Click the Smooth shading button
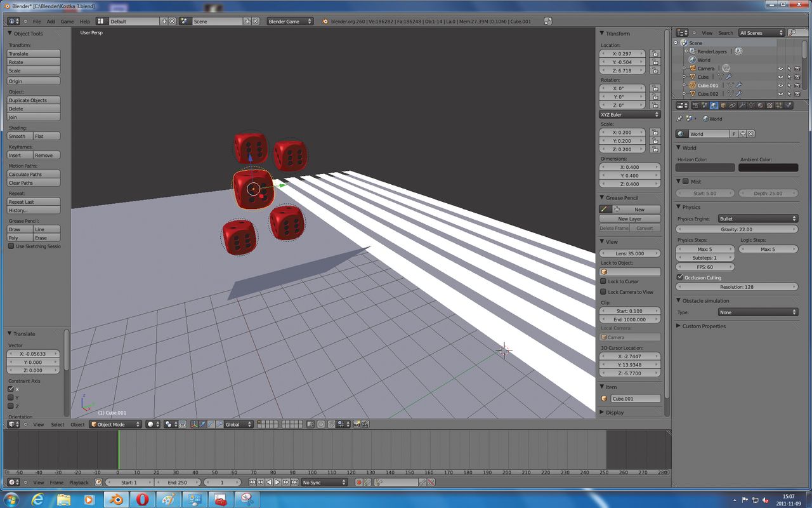Screen dimensions: 812x508 point(20,137)
